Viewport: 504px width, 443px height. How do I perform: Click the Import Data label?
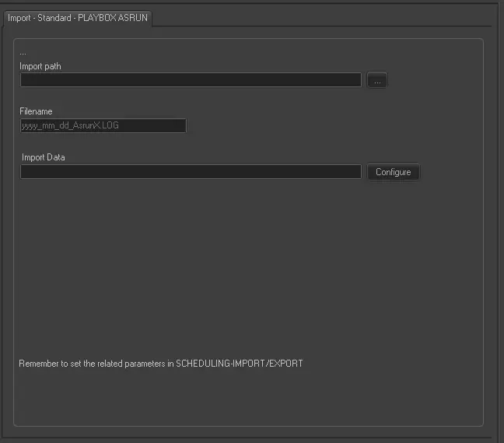44,157
